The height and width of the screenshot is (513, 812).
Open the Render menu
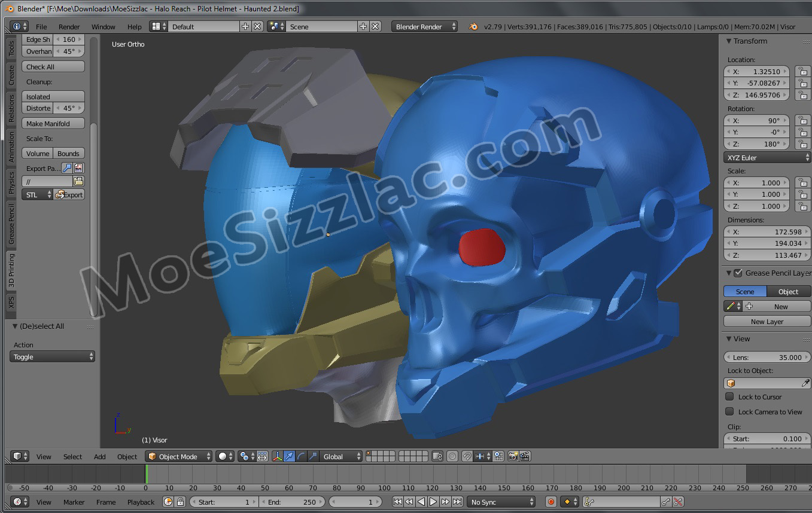(69, 26)
